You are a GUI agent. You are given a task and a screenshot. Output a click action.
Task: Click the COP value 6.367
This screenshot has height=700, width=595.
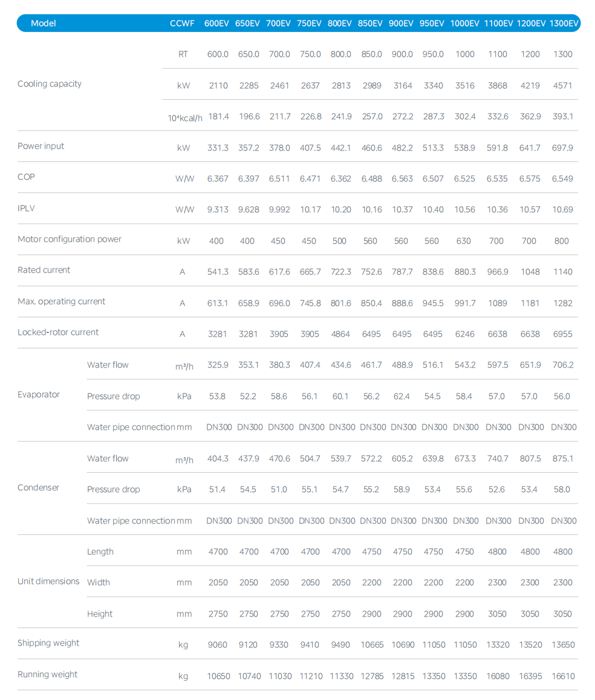[x=218, y=178]
